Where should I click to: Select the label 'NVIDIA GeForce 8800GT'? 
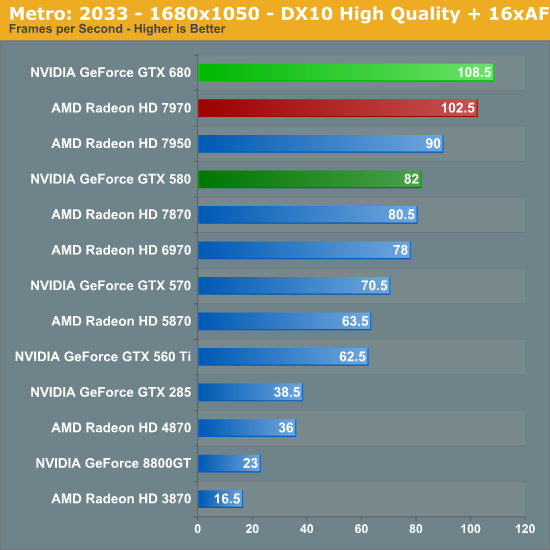click(x=113, y=463)
